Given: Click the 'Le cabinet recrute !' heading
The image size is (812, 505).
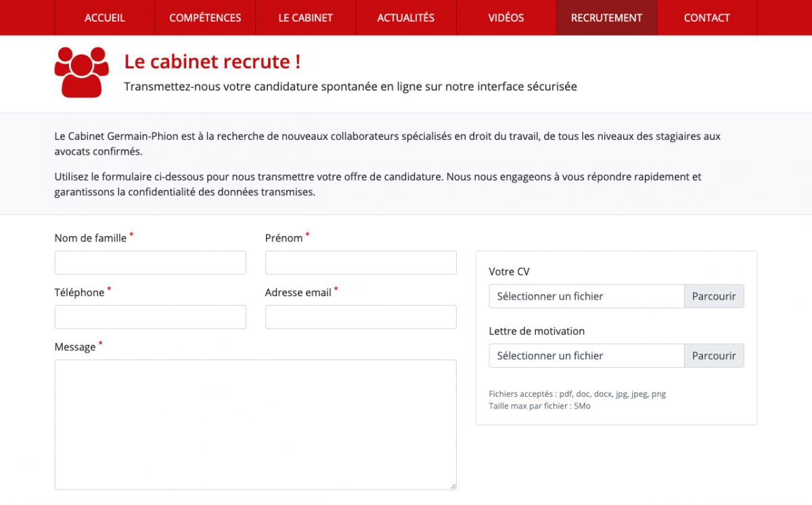Looking at the screenshot, I should pos(212,62).
